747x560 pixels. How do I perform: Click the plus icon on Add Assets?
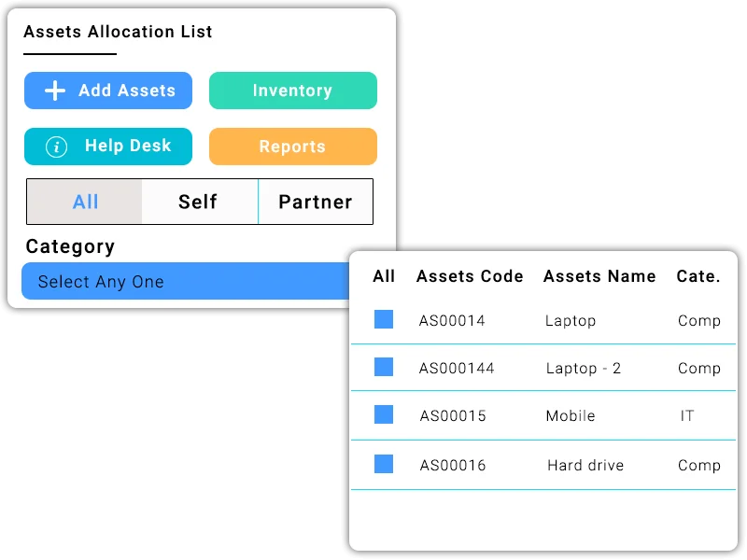coord(55,91)
